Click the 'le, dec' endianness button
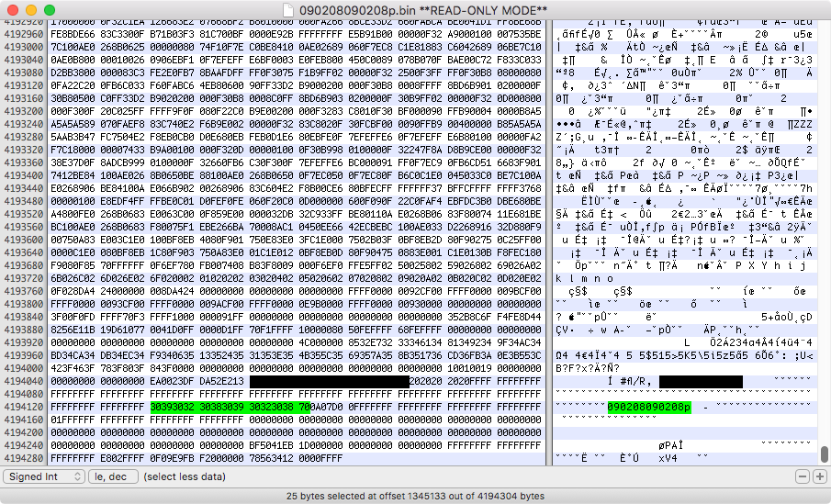The width and height of the screenshot is (831, 504). point(113,476)
